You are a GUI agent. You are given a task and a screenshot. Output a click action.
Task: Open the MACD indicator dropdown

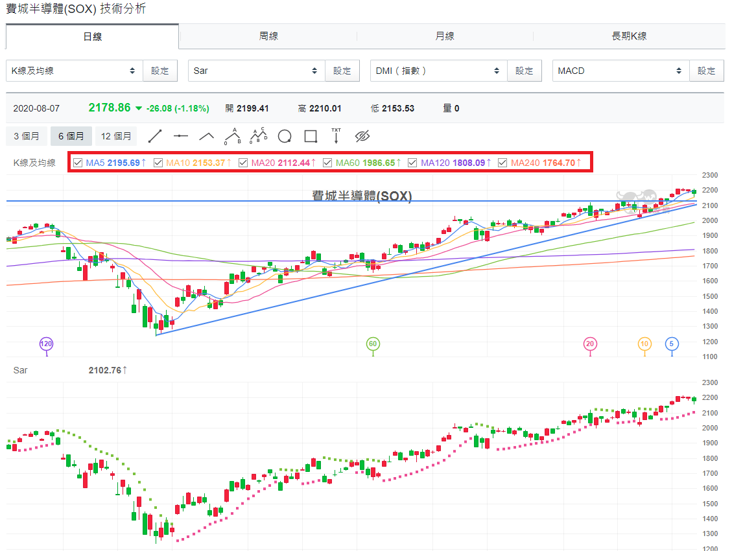pyautogui.click(x=621, y=71)
